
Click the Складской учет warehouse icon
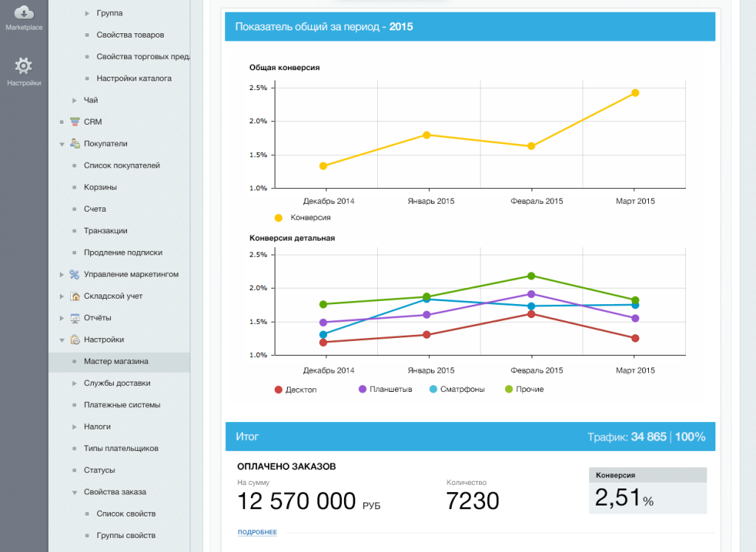[75, 296]
